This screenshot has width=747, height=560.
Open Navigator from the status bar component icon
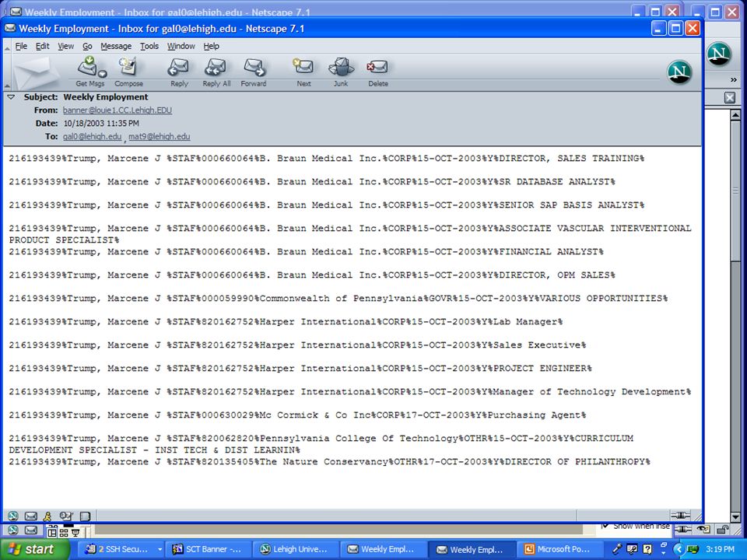click(x=13, y=516)
